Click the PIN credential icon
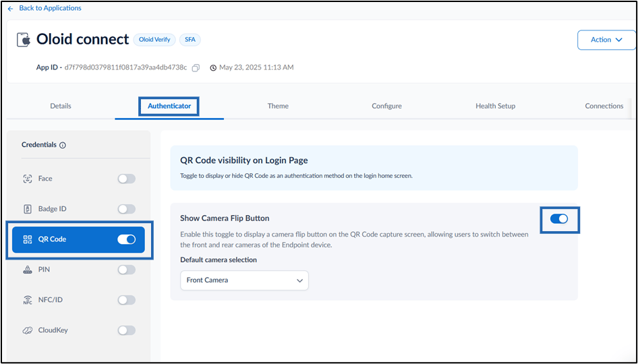The height and width of the screenshot is (364, 638). [x=27, y=270]
